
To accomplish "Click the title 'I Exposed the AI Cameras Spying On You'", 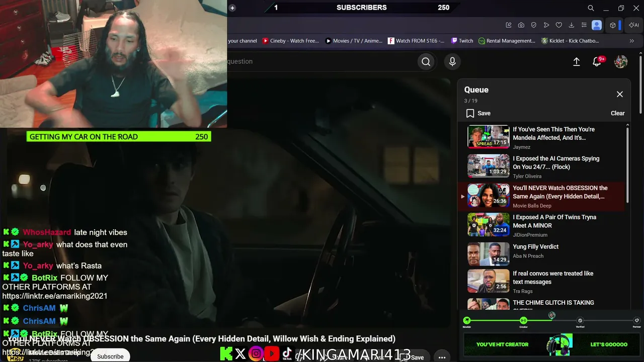I will pyautogui.click(x=556, y=162).
